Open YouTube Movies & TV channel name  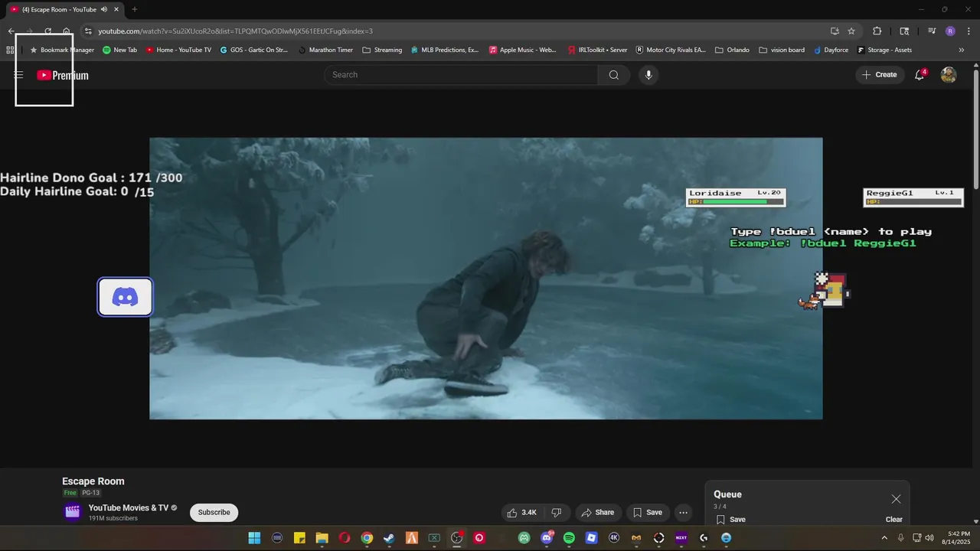tap(128, 508)
